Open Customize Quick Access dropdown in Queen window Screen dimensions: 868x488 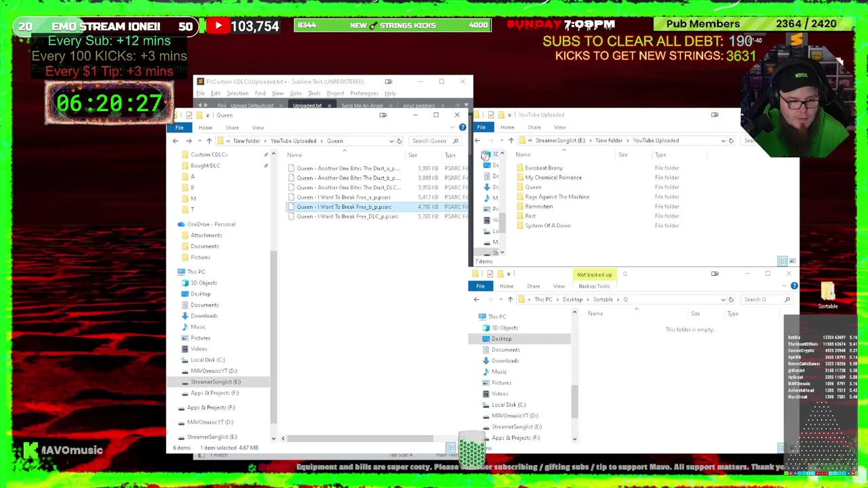pos(208,115)
